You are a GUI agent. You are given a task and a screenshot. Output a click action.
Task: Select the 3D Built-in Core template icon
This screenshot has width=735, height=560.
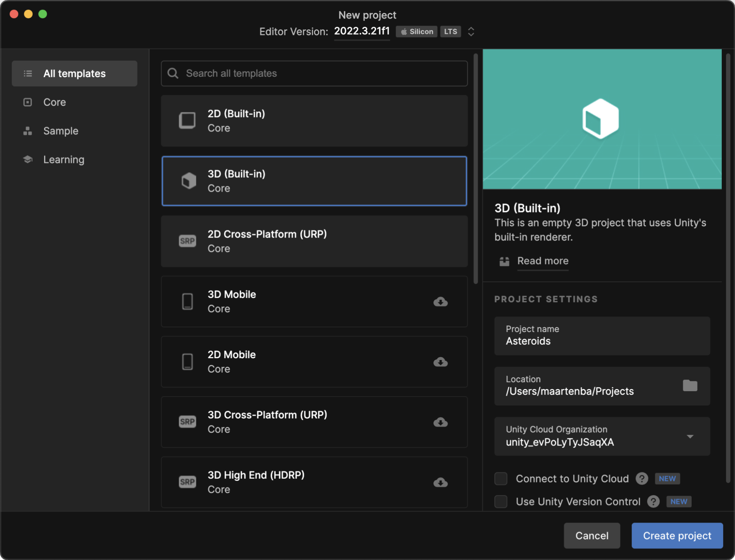(x=188, y=181)
